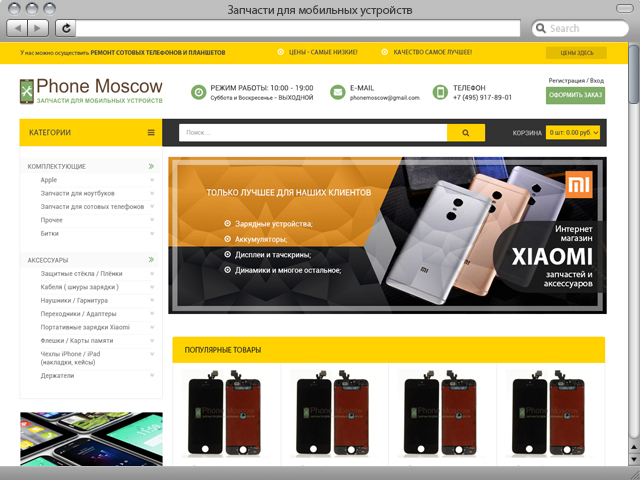Click the Зарядные устройства banner item

(x=273, y=224)
